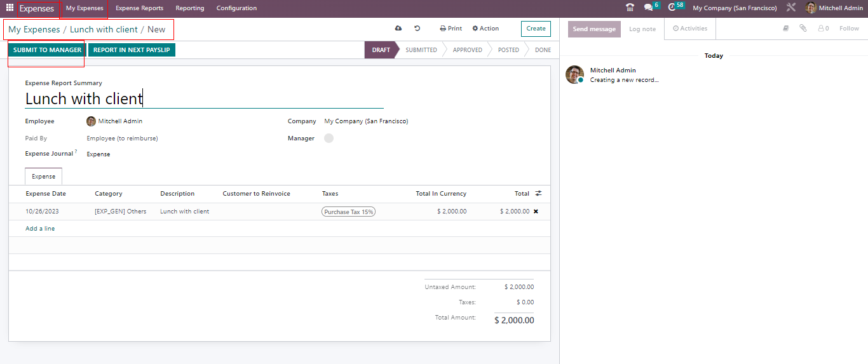Open Mitchell Admin user menu
The image size is (868, 364).
[834, 8]
